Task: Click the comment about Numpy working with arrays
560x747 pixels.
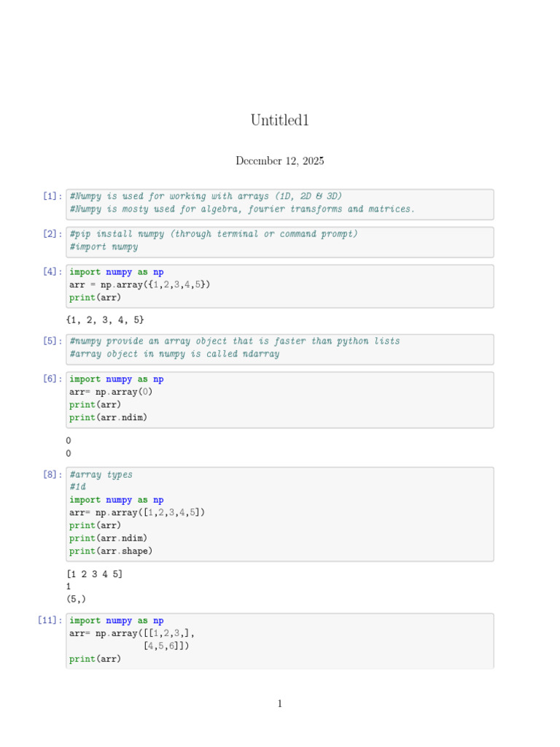Action: 206,196
